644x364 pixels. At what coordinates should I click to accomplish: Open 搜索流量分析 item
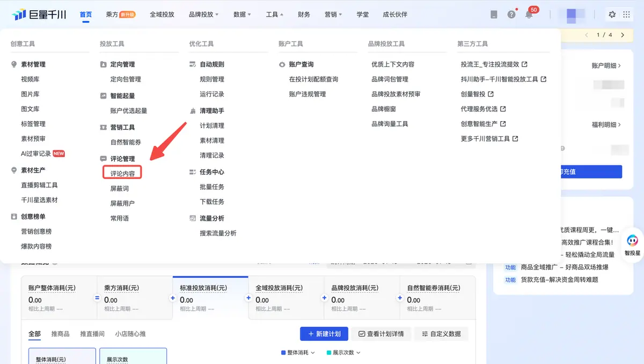point(218,233)
